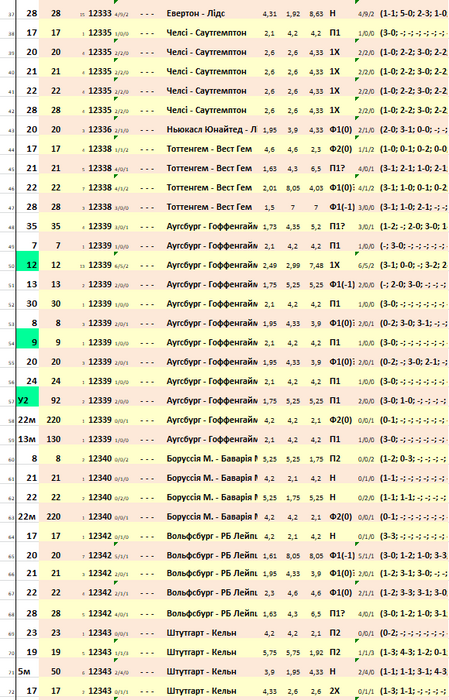Click the cell with value 130

tap(56, 439)
